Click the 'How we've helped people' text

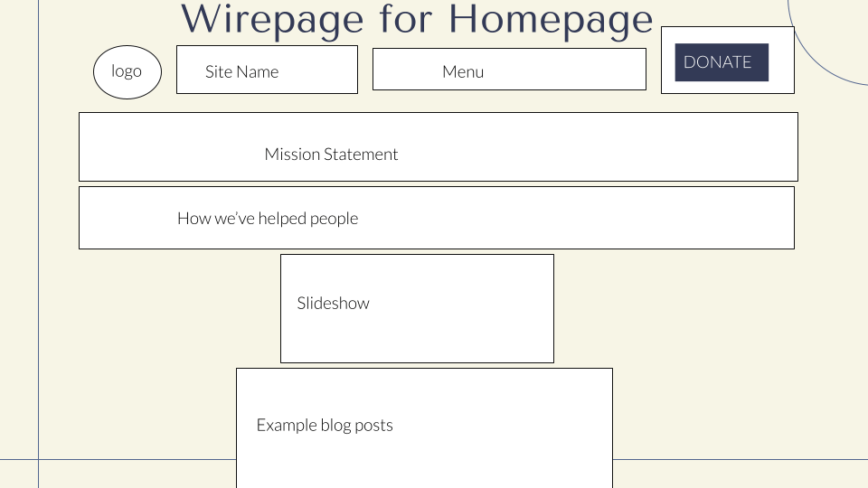pyautogui.click(x=268, y=219)
